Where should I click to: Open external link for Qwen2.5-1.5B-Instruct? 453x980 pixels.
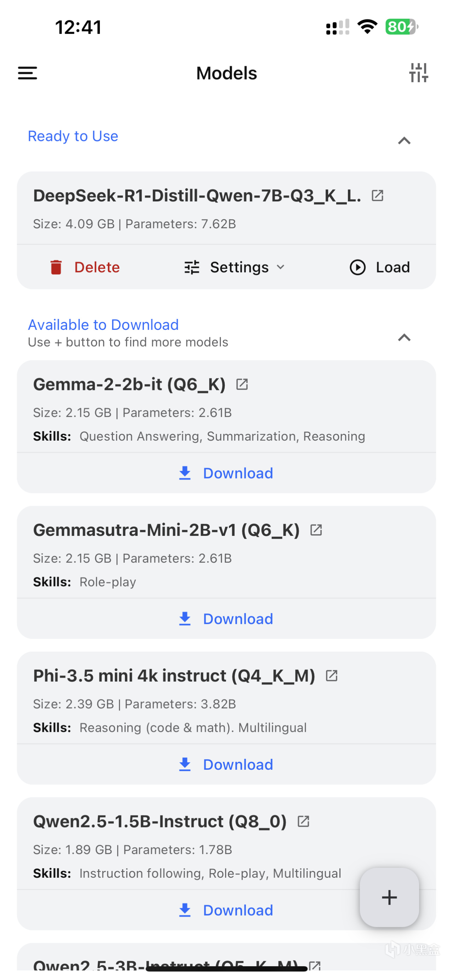pos(303,821)
